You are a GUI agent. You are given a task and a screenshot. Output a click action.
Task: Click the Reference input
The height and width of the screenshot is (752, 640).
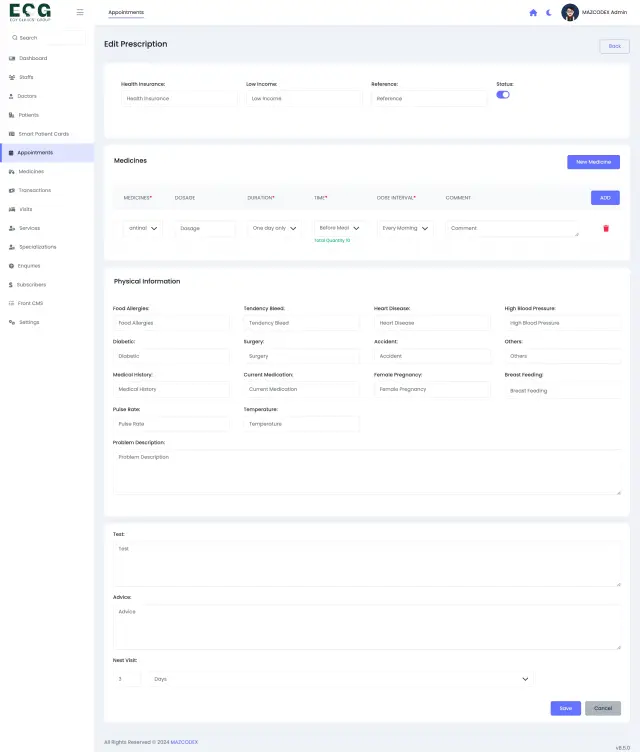tap(429, 99)
